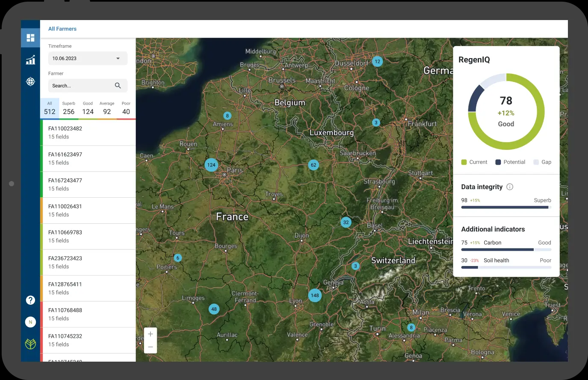Click the map cluster marker 62
Viewport: 588px width, 380px height.
coord(314,165)
